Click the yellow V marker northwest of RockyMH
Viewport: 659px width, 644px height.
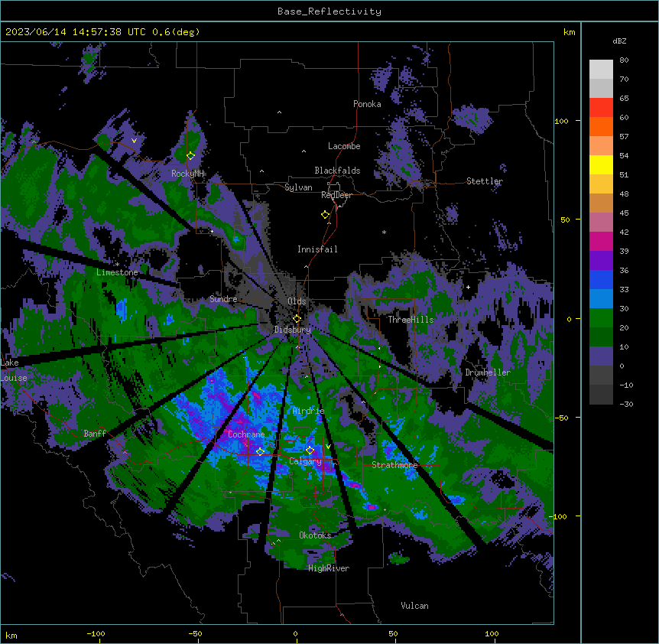134,141
